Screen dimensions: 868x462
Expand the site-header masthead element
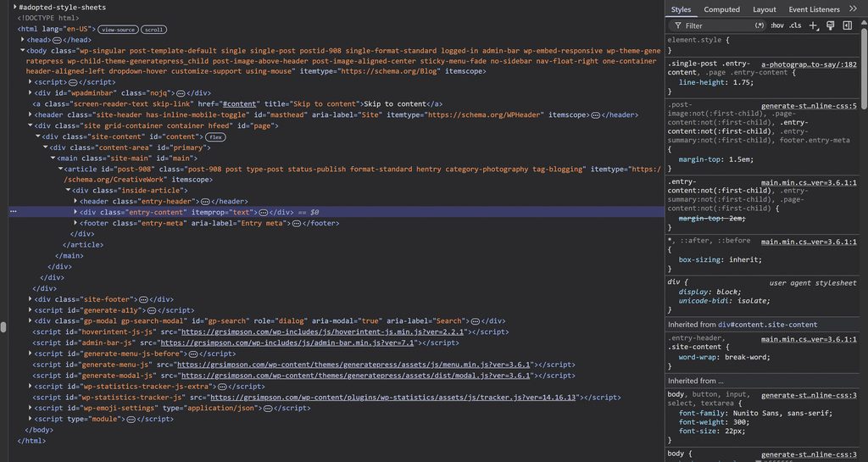[x=31, y=114]
